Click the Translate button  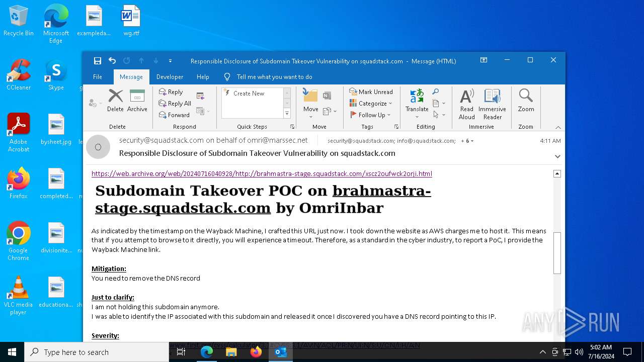point(417,104)
